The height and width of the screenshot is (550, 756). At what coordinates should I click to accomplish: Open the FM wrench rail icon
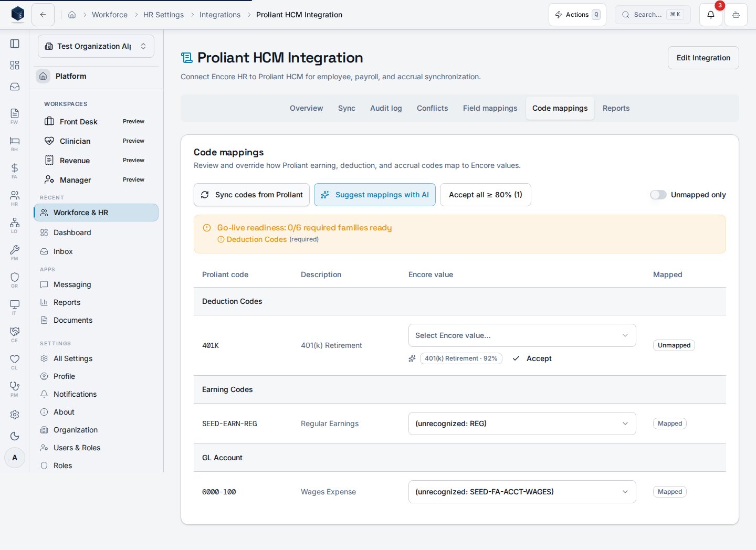[x=15, y=252]
